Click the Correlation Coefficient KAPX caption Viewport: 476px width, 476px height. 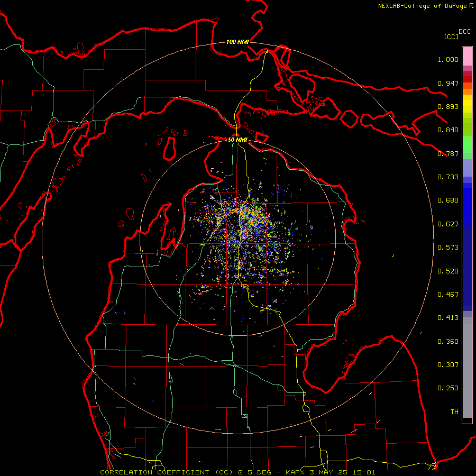click(237, 472)
